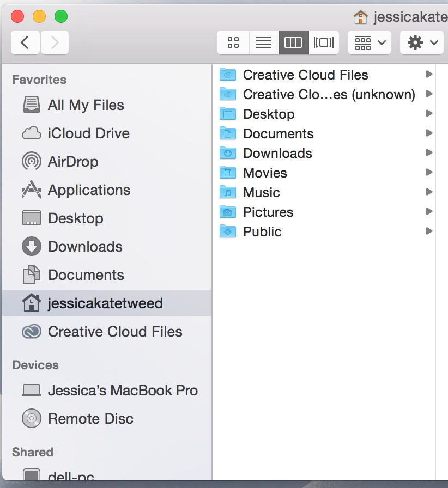Click the Pictures folder icon
448x488 pixels.
[x=228, y=212]
